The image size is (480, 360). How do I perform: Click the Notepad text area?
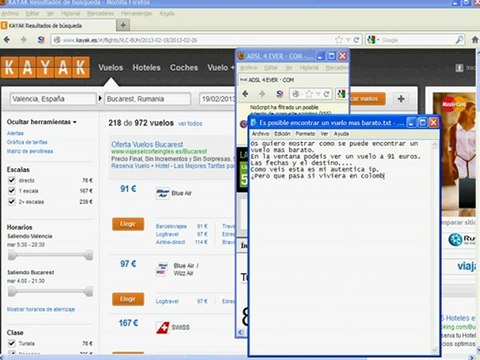point(341,247)
